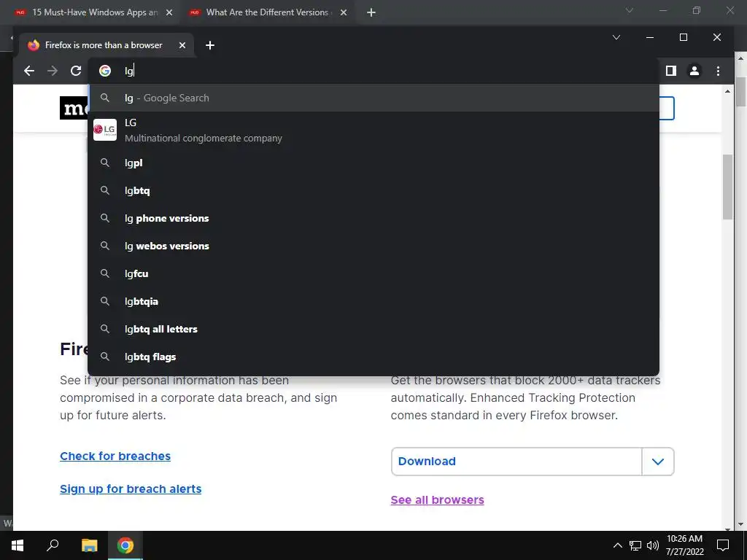
Task: Click the LG logo suggestion thumbnail
Action: pos(105,130)
